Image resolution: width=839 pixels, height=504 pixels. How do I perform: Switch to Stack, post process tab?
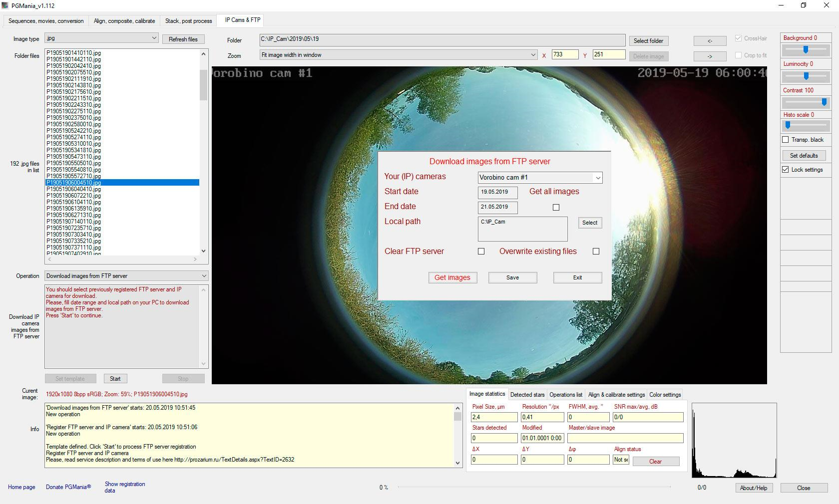coord(188,21)
